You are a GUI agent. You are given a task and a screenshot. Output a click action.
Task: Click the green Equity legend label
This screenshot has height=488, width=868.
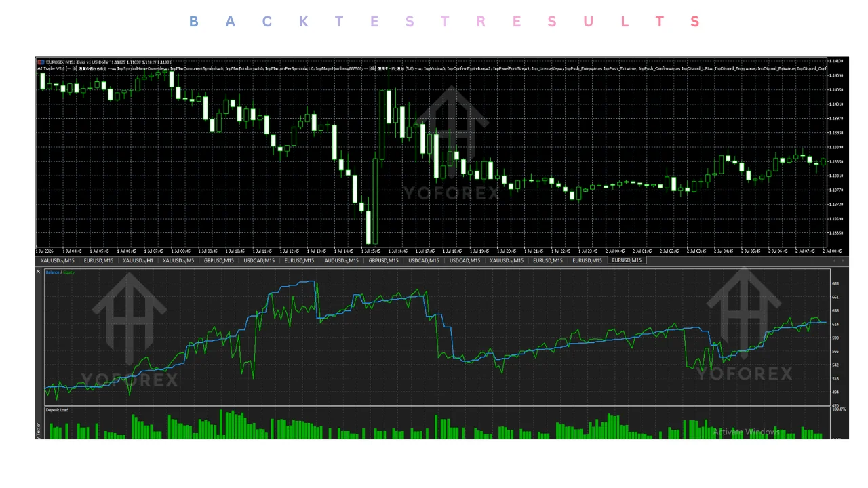pyautogui.click(x=68, y=272)
